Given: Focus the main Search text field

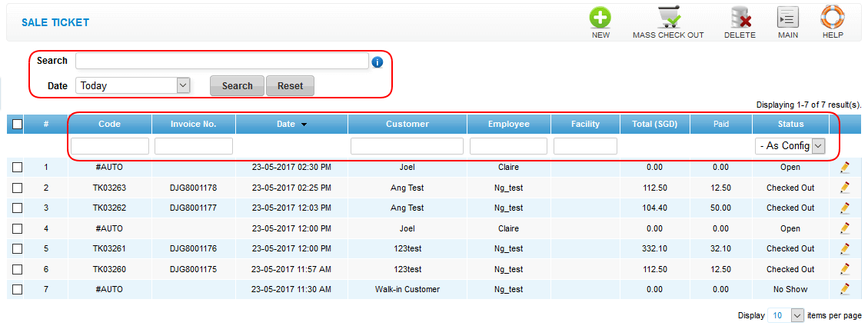Looking at the screenshot, I should pyautogui.click(x=222, y=61).
